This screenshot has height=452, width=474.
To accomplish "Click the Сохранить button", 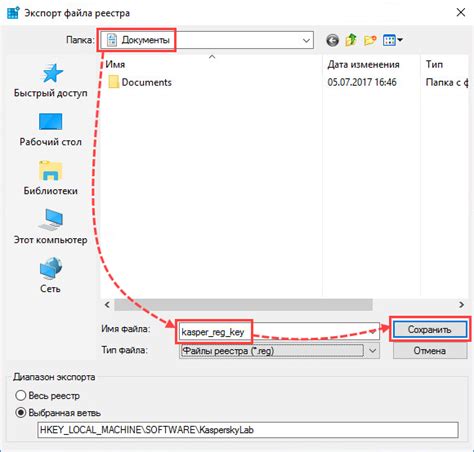I will 430,330.
